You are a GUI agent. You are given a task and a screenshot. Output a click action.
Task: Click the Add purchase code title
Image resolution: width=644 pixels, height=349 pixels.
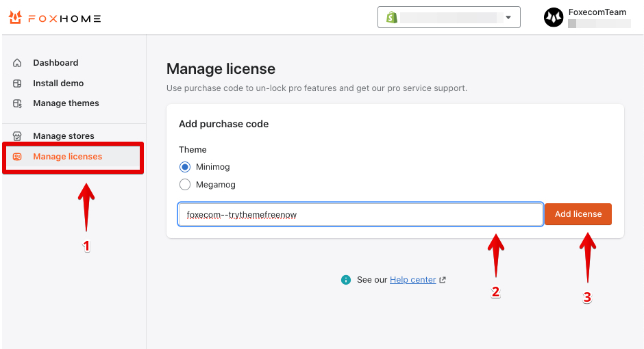223,124
